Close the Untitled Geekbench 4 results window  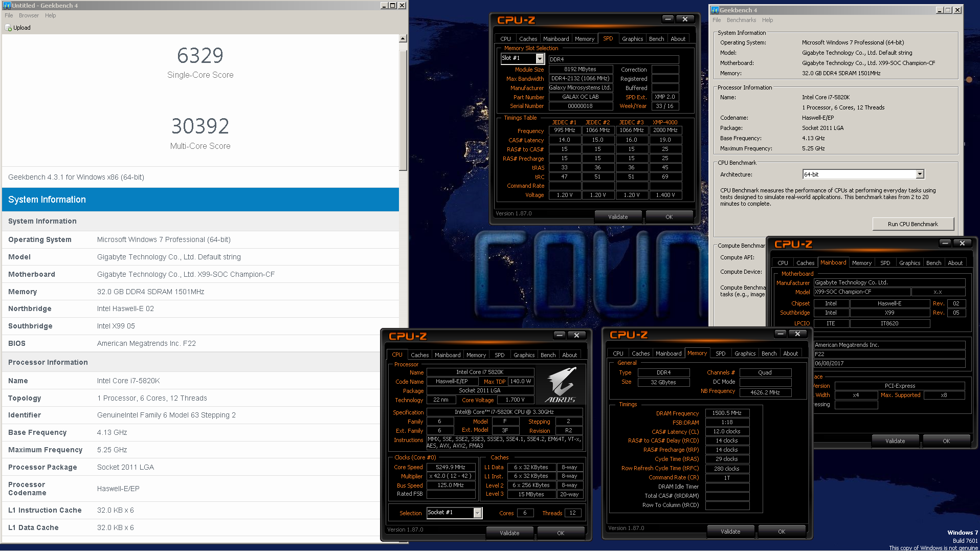pos(402,5)
